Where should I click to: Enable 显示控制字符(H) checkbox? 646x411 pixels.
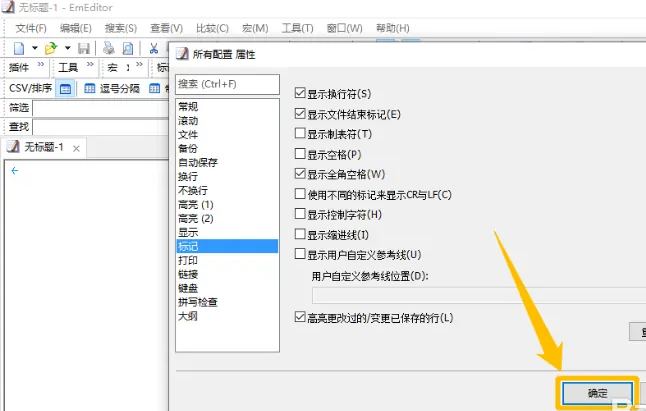(300, 214)
